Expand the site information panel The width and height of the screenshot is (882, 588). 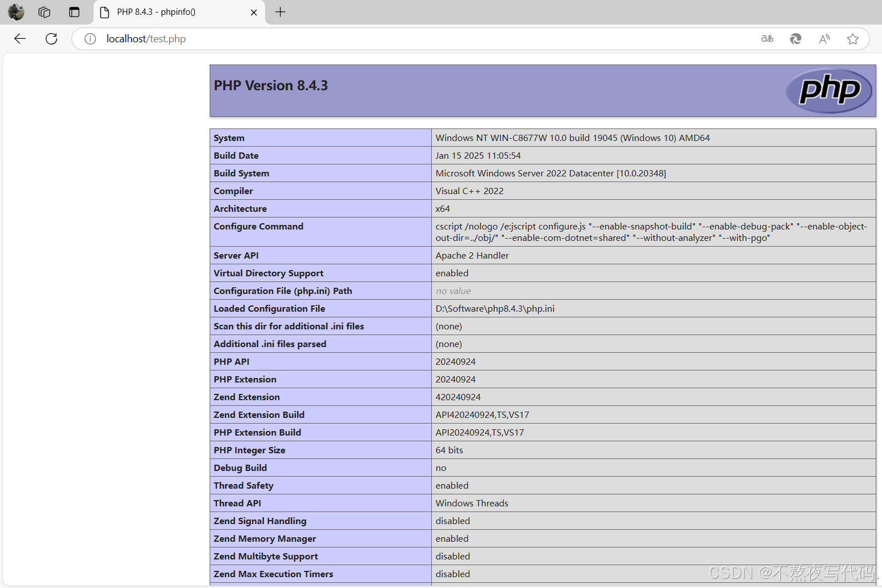pos(90,38)
